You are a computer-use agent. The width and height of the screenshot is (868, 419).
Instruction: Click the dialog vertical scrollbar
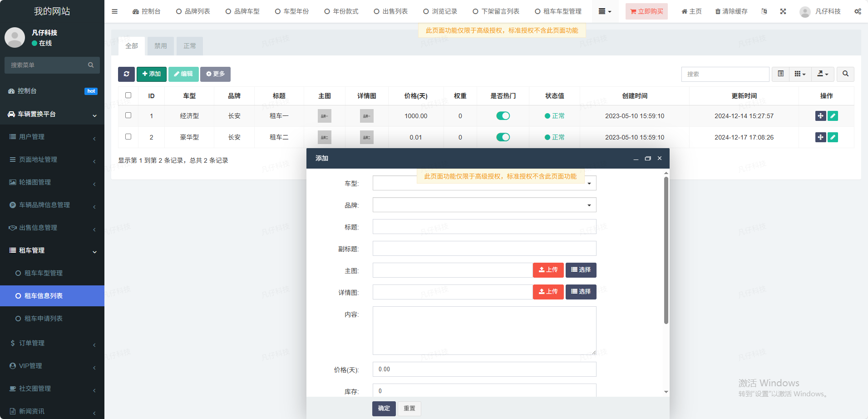(666, 250)
